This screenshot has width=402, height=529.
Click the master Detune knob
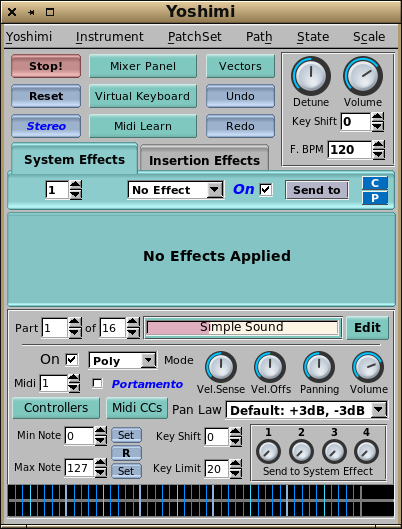click(311, 76)
